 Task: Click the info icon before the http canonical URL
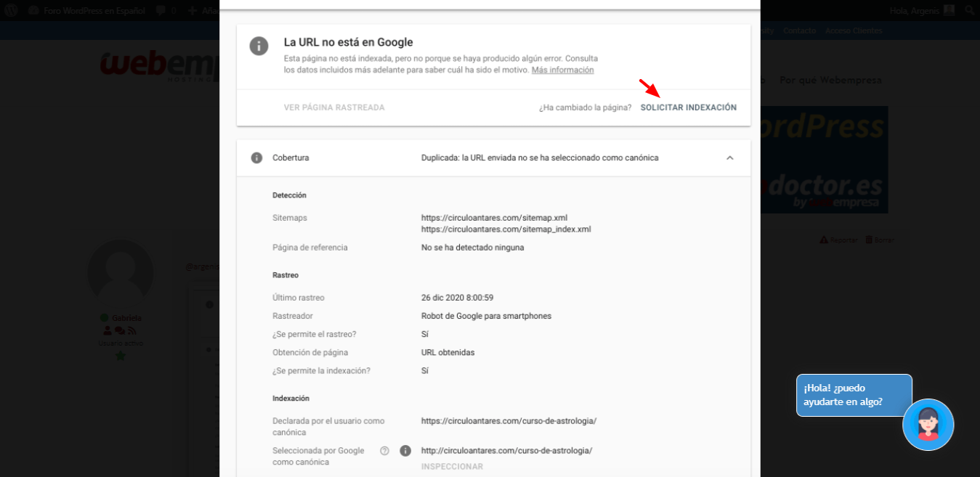(x=405, y=451)
